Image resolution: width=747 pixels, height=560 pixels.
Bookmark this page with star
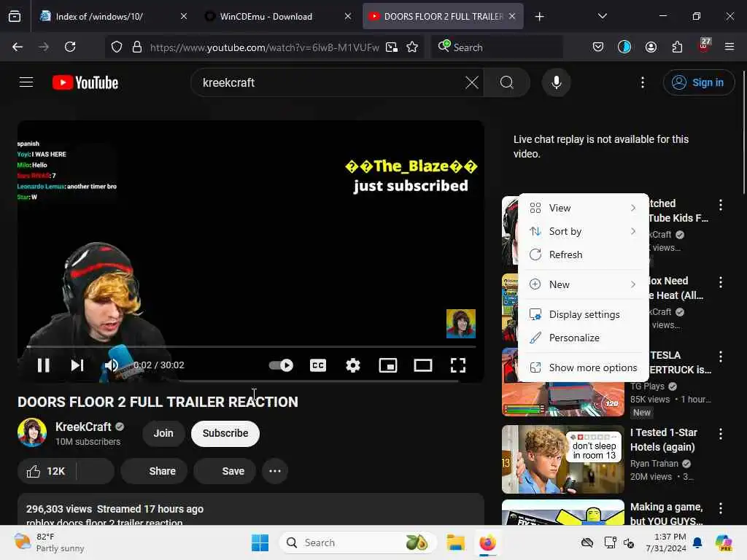click(412, 47)
